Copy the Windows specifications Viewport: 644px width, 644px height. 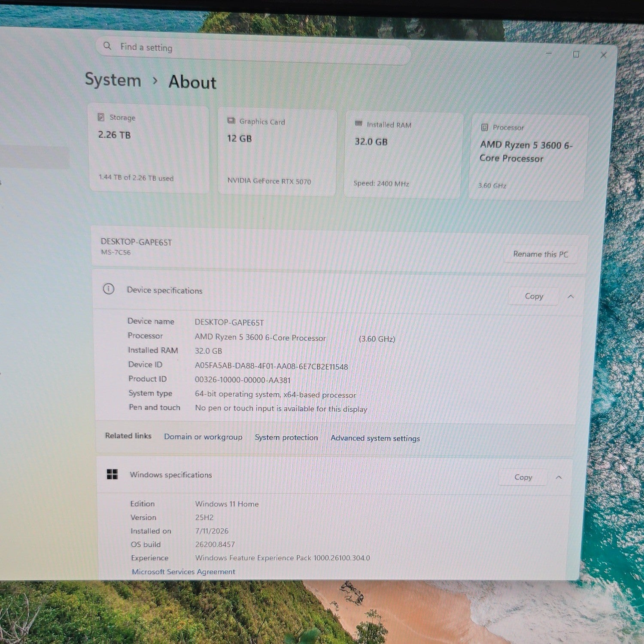click(523, 477)
